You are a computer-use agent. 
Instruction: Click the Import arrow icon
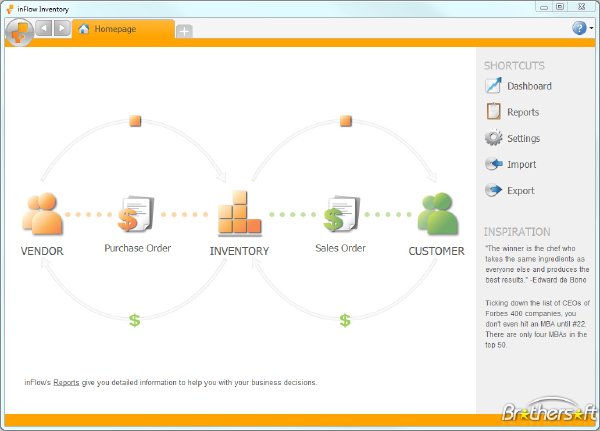494,164
